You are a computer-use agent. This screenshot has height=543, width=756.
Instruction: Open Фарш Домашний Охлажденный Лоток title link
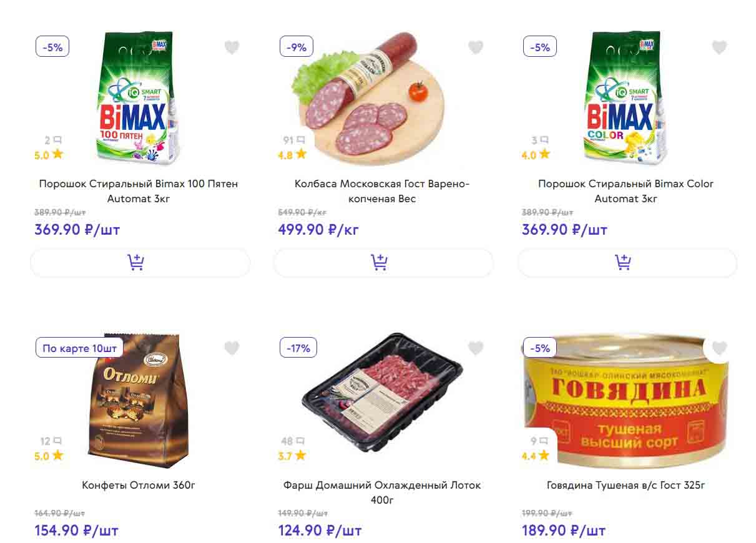[x=382, y=492]
